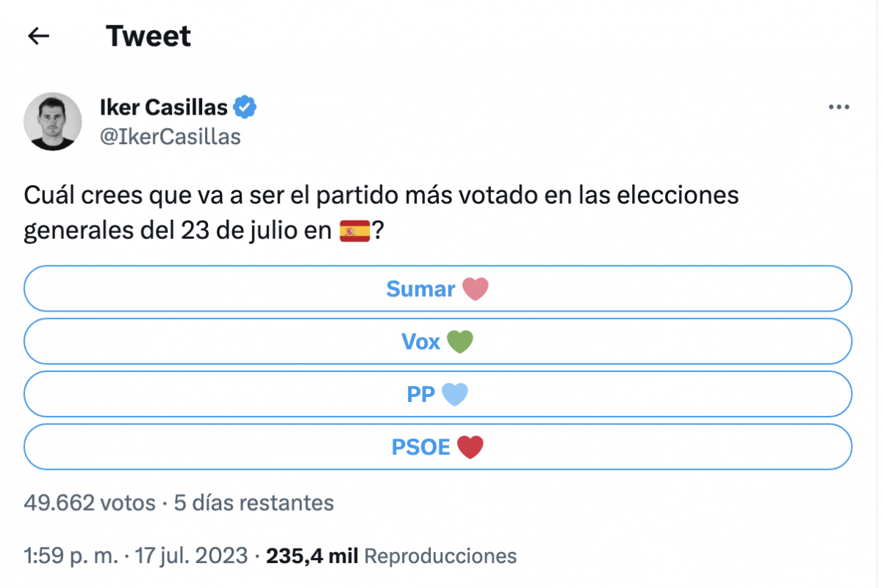The width and height of the screenshot is (882, 588).
Task: View the 235,4 mil Reproducciones stats
Action: point(391,556)
